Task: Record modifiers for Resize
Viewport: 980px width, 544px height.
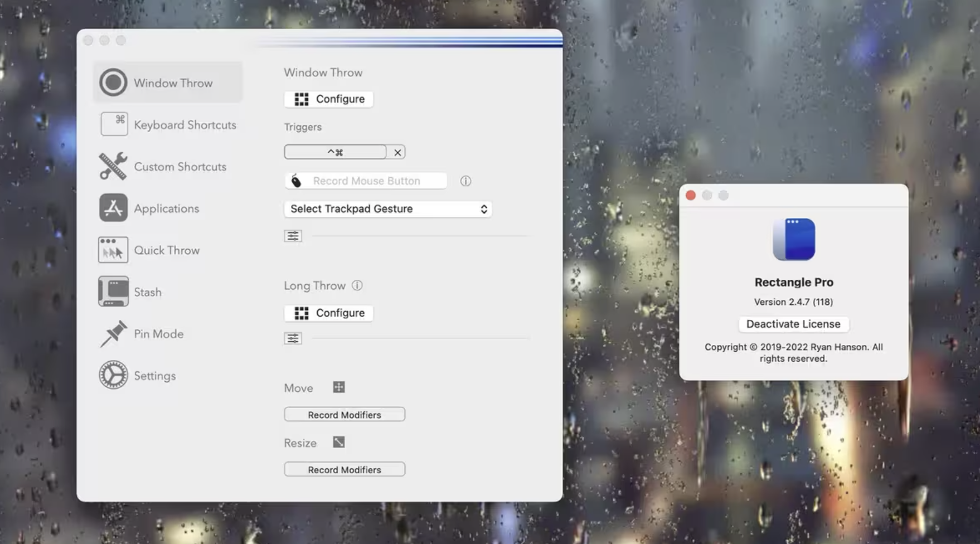Action: click(344, 469)
